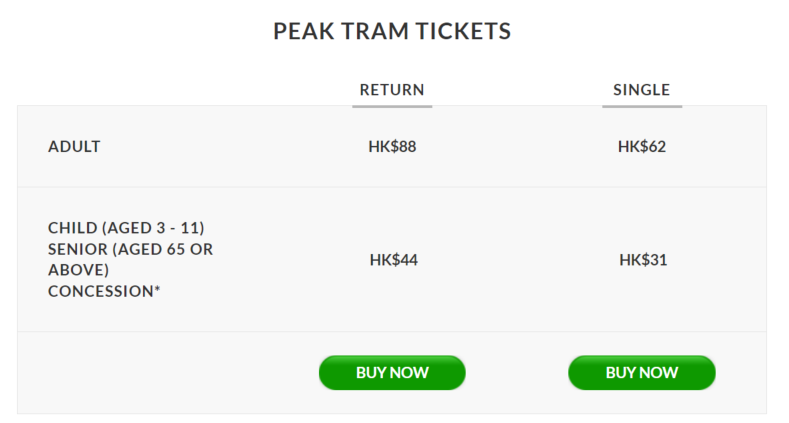The height and width of the screenshot is (423, 789).
Task: Click the concession return price HK$44
Action: point(393,260)
